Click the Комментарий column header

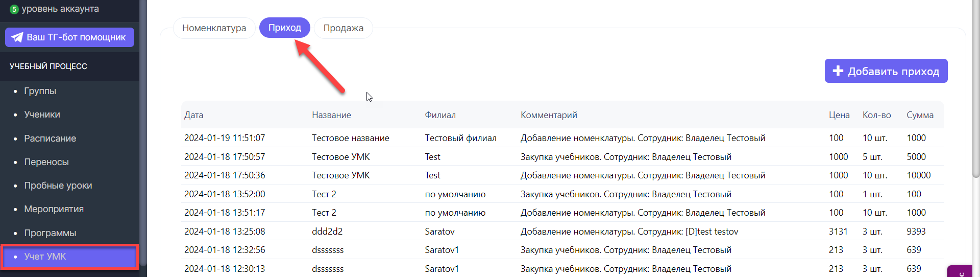pos(549,115)
